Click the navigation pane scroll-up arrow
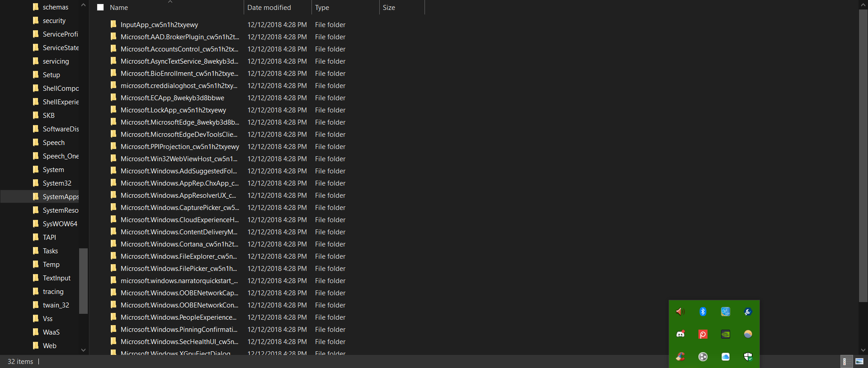 83,5
